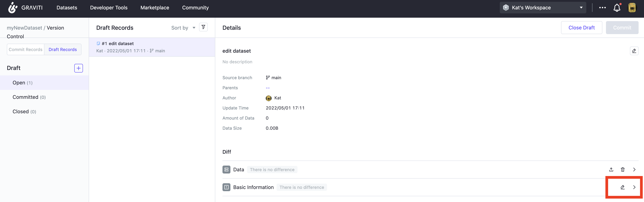
Task: Upload data via Data row upload icon
Action: (611, 170)
